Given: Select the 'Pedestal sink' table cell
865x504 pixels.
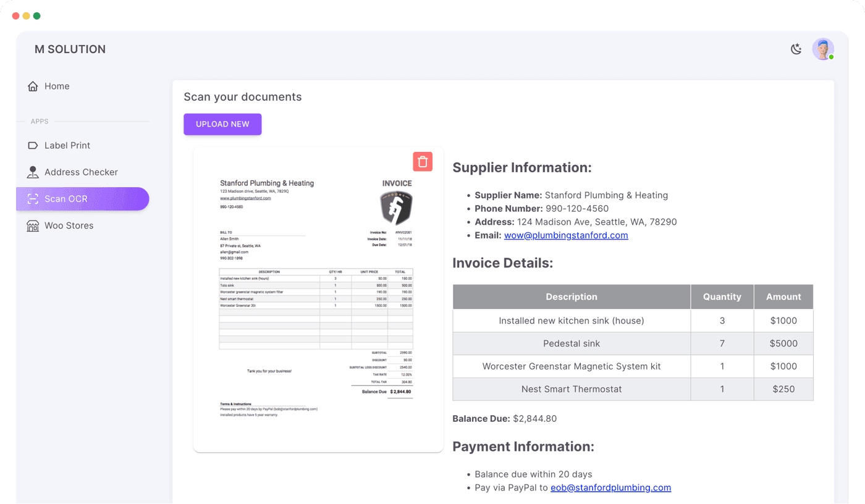Looking at the screenshot, I should click(x=572, y=344).
